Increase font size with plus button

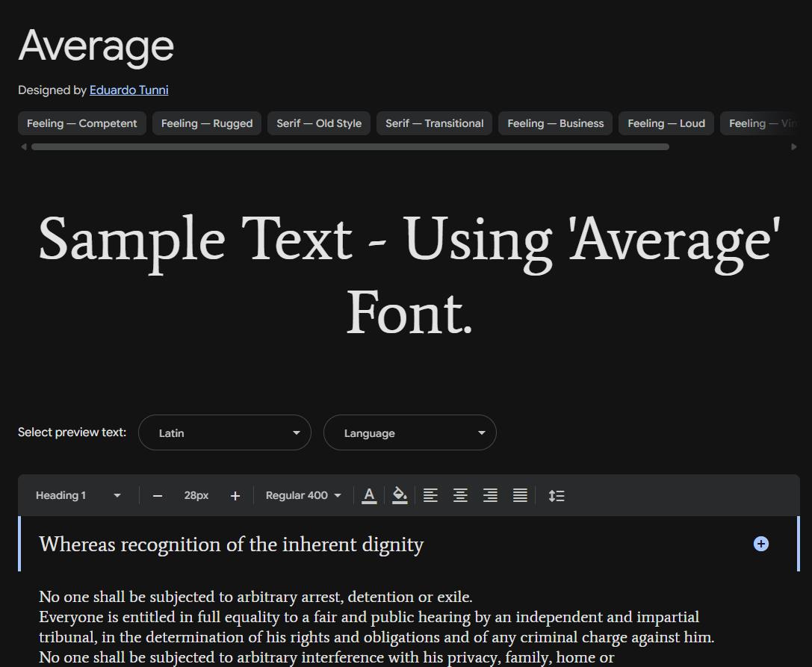pyautogui.click(x=235, y=496)
